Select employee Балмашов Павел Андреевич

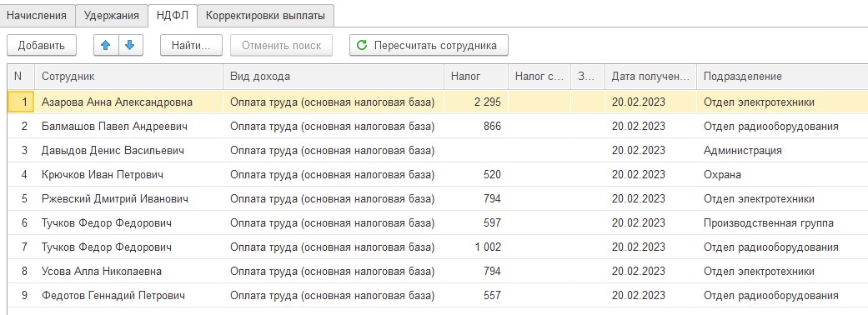click(114, 126)
